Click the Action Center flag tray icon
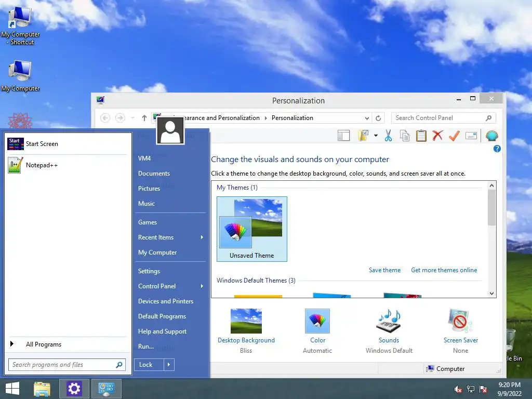The height and width of the screenshot is (399, 532). click(x=483, y=389)
